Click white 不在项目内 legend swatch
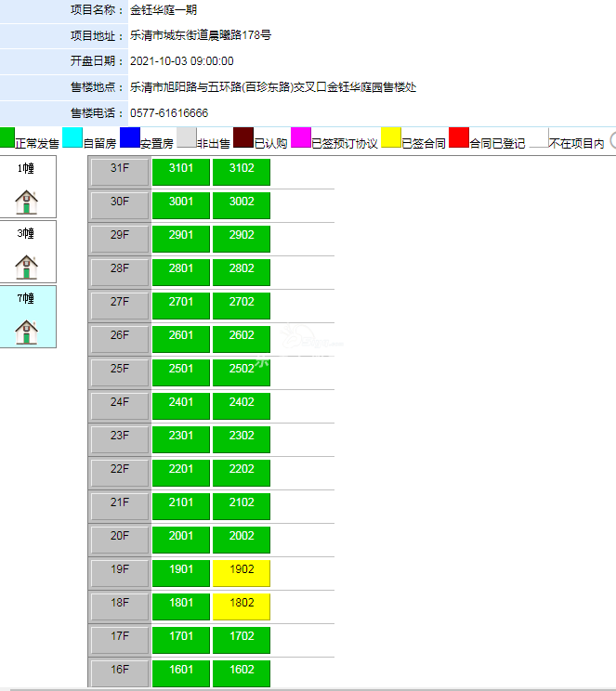Screen dimensions: 616x691 pos(539,137)
